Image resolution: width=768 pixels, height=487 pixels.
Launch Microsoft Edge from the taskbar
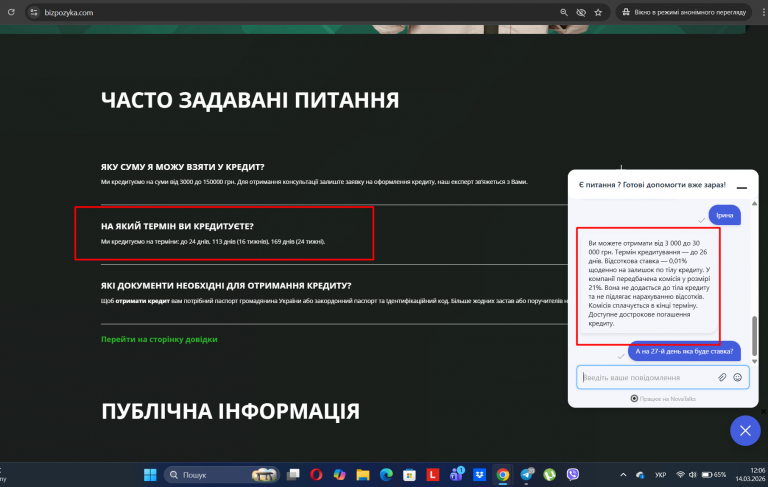point(386,475)
